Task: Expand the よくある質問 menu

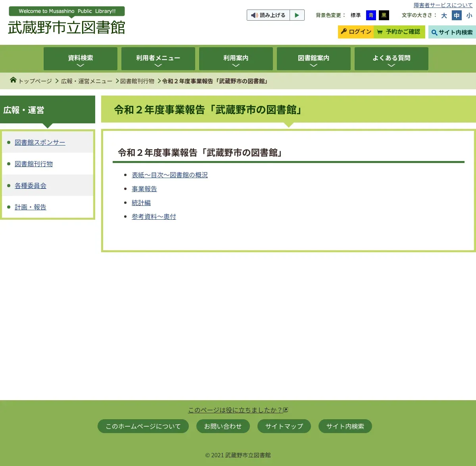Action: [392, 59]
